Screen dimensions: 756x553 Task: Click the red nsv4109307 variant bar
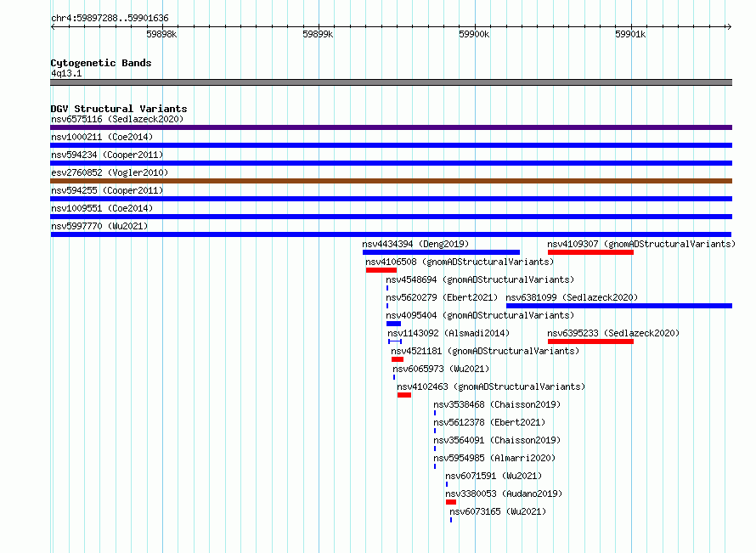[590, 252]
